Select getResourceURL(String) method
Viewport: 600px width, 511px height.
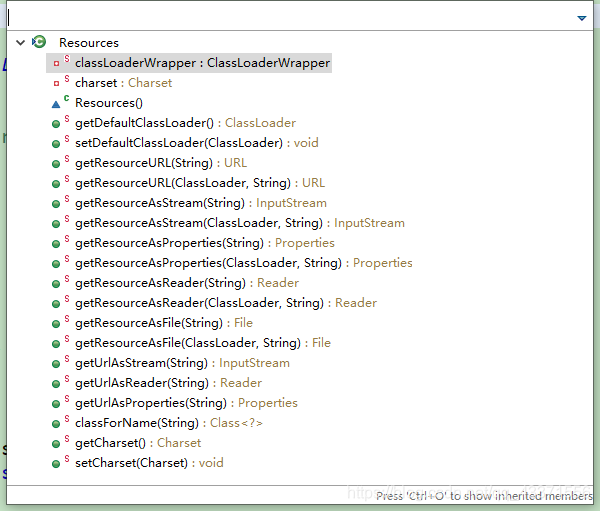161,163
